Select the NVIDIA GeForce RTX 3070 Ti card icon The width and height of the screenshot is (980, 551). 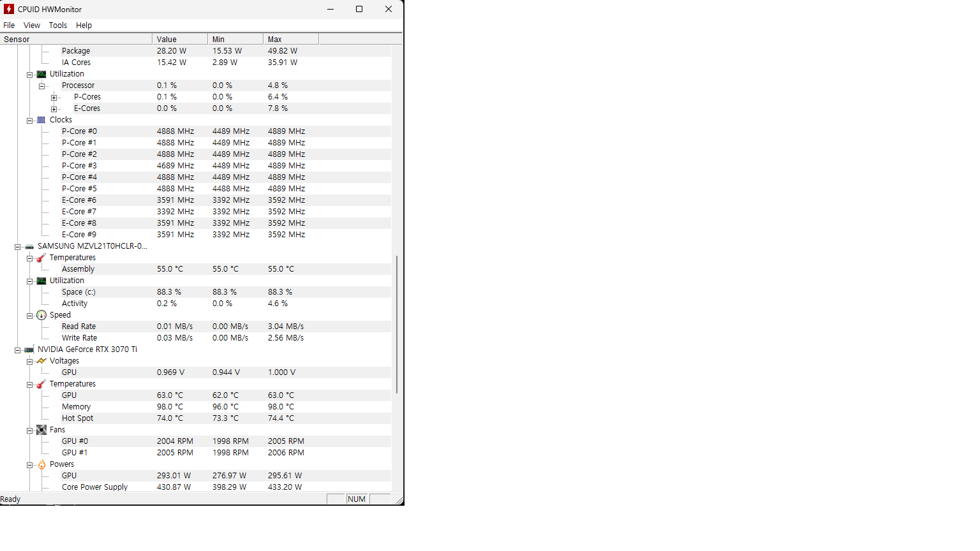tap(29, 349)
